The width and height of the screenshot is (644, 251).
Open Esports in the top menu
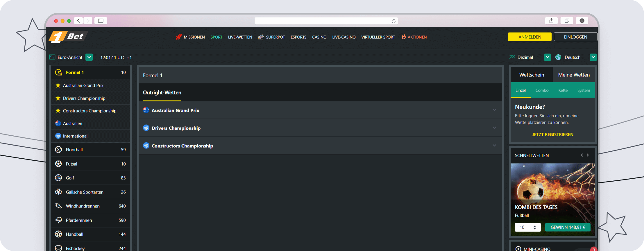(x=298, y=37)
